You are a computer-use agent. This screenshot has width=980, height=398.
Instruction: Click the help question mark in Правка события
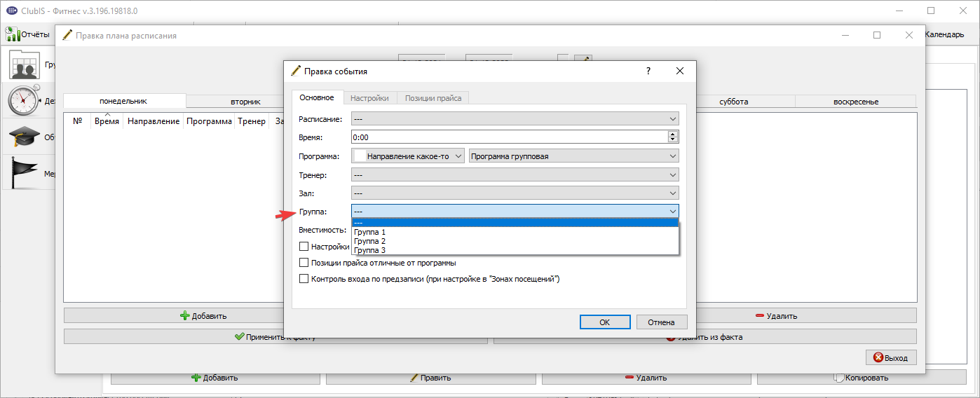648,71
